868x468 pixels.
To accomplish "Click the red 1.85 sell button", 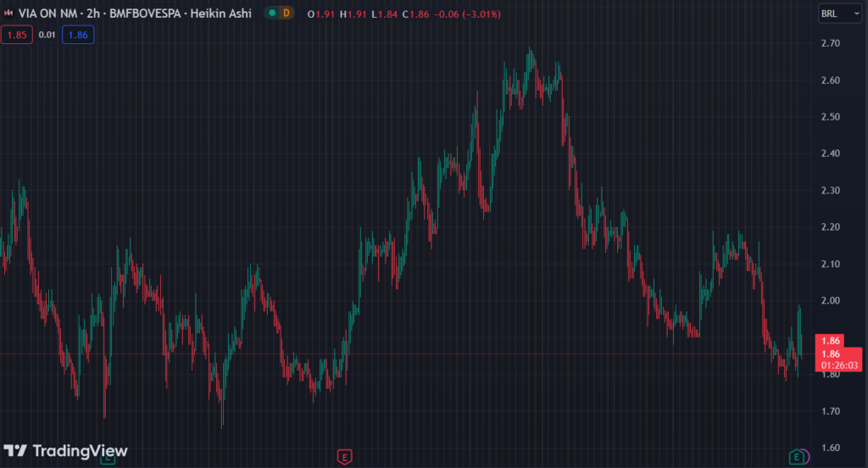I will [x=17, y=35].
